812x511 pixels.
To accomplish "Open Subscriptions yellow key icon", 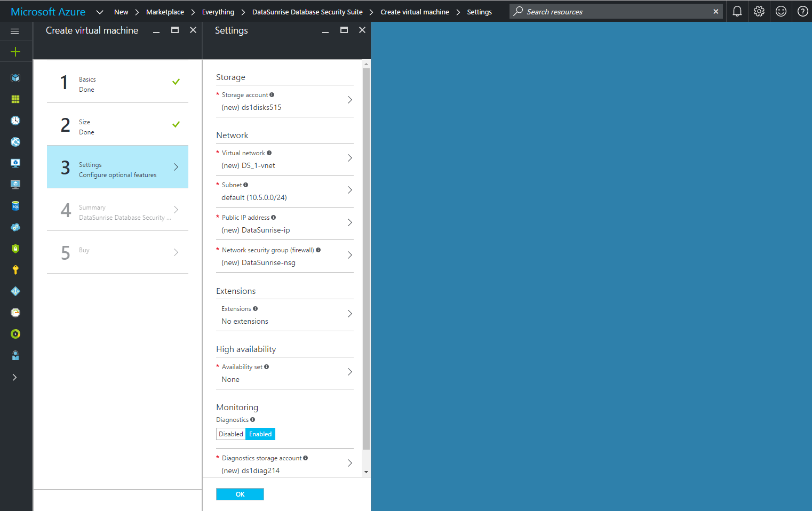I will click(x=15, y=270).
